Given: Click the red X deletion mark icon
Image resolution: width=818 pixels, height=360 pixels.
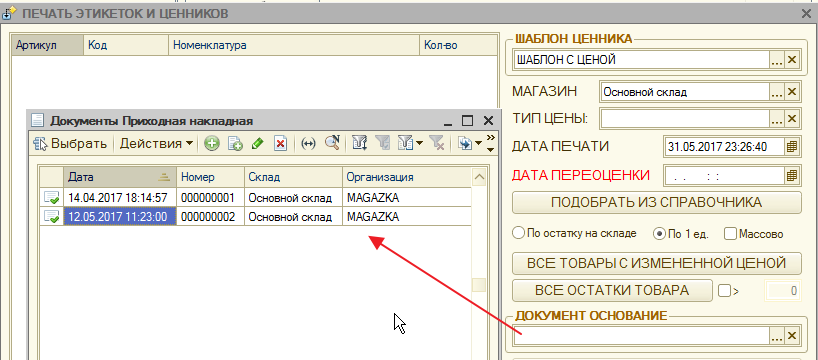Looking at the screenshot, I should coord(280,143).
